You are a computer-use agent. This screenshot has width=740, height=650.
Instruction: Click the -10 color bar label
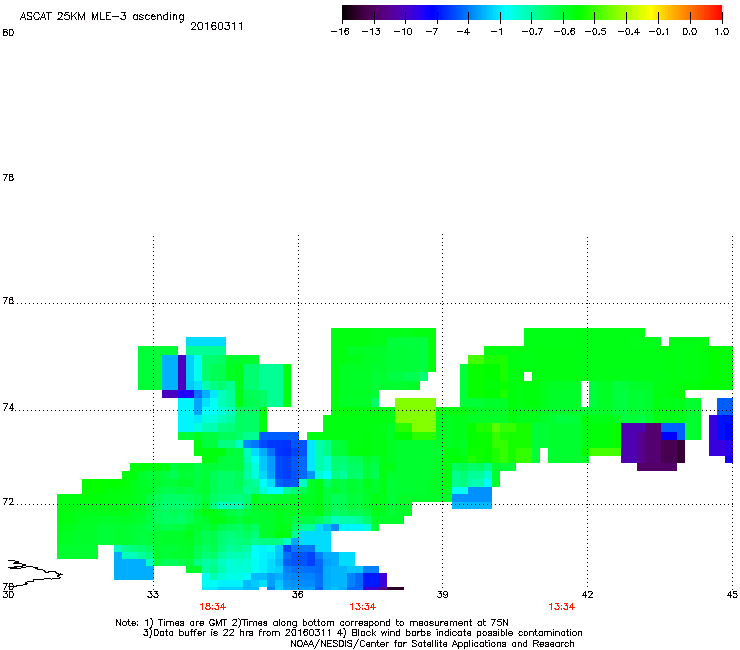point(403,32)
